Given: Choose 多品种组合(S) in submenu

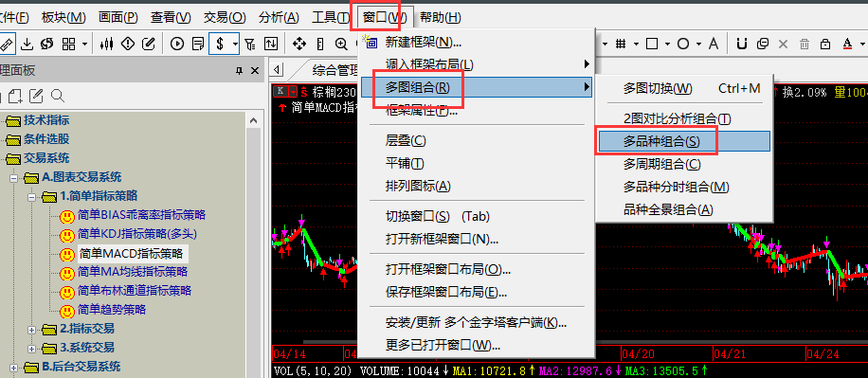Looking at the screenshot, I should point(684,141).
